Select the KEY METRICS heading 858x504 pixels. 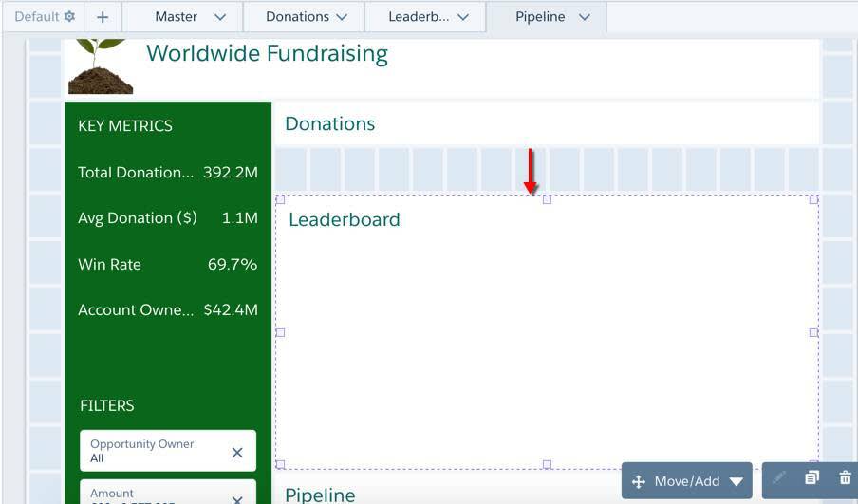coord(125,126)
